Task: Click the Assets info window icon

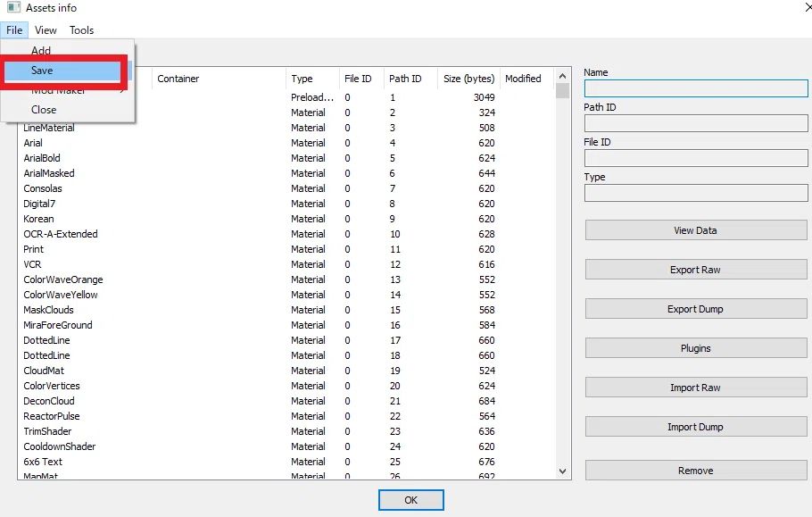Action: tap(13, 8)
